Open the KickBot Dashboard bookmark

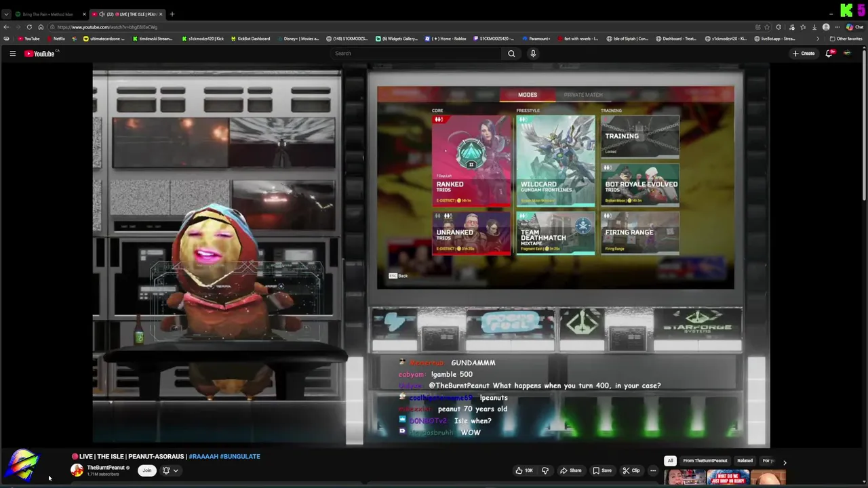tap(250, 39)
